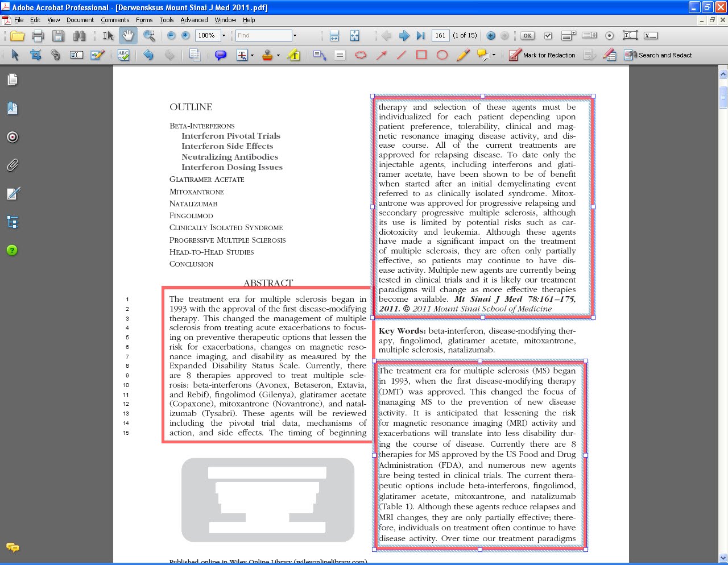Draw using the Cloud tool
This screenshot has height=565, width=728.
[361, 55]
